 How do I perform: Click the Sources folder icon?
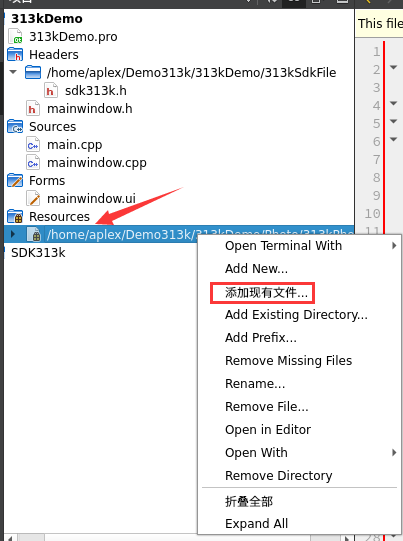tap(15, 127)
